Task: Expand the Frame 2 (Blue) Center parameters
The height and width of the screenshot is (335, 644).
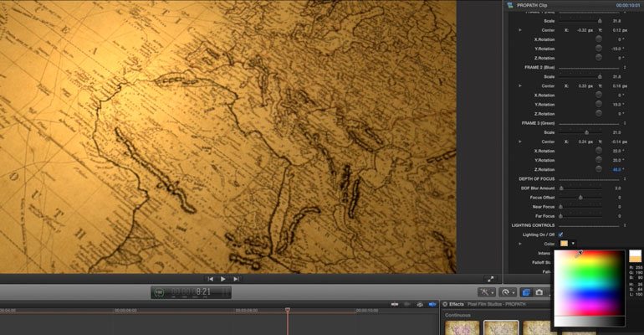Action: click(520, 86)
